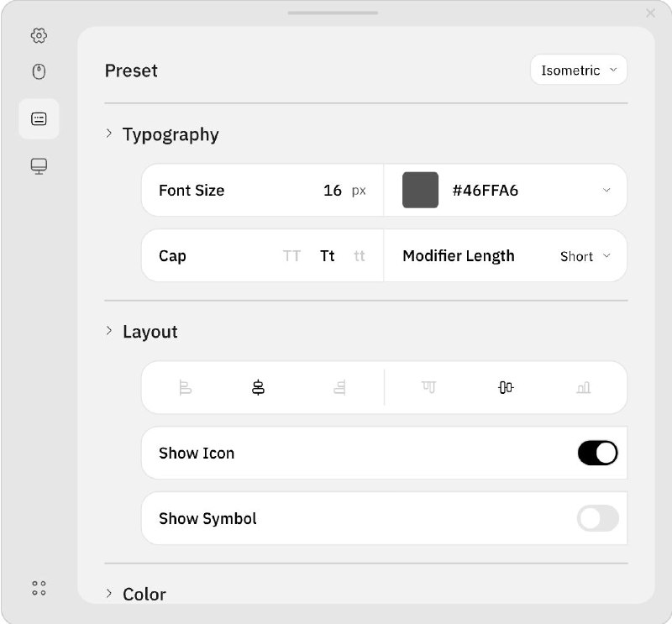Select align left layout icon
The height and width of the screenshot is (624, 672).
(185, 387)
